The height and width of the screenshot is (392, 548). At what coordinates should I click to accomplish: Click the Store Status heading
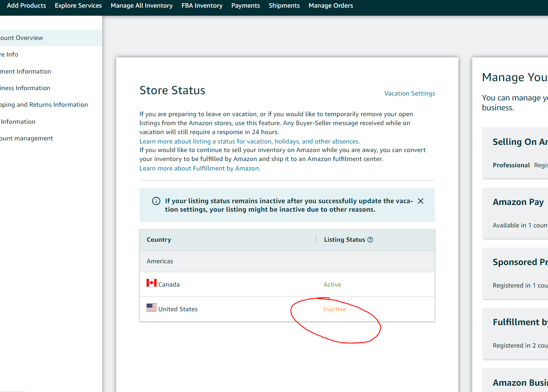(x=172, y=90)
